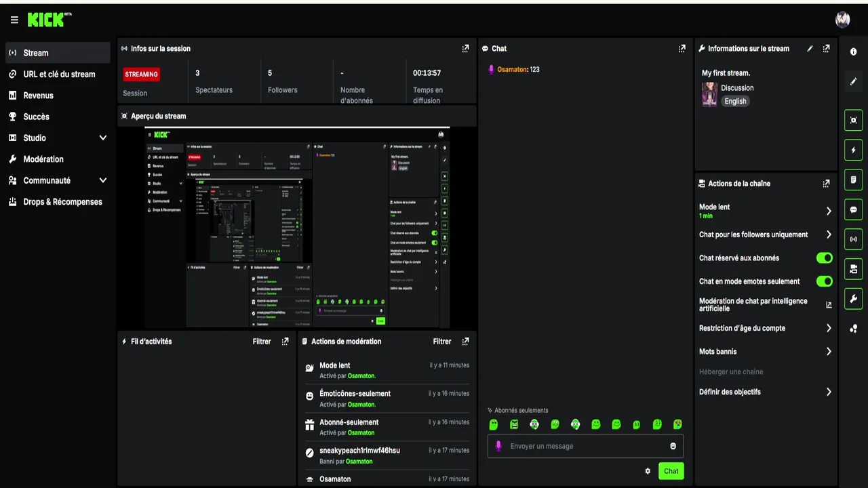Click Osamaton username in chat message
868x488 pixels.
(x=512, y=69)
